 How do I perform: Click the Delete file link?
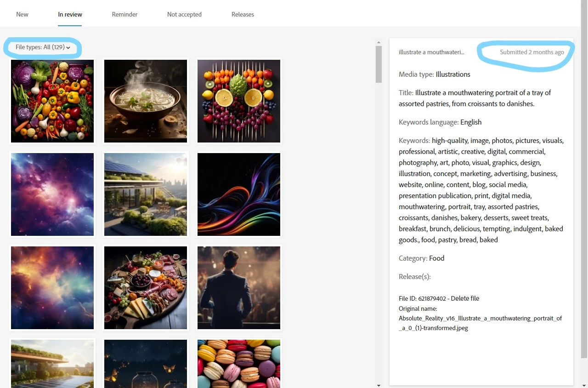coord(465,298)
